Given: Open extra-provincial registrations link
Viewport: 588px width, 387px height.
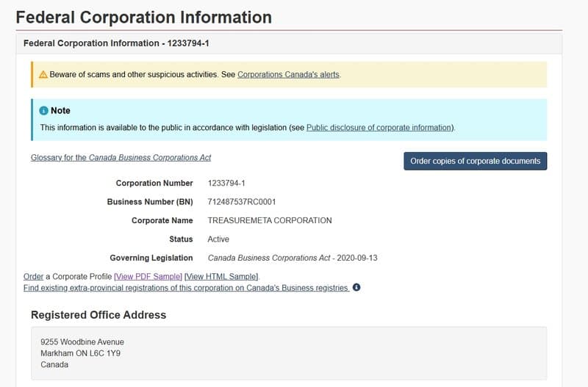Looking at the screenshot, I should (186, 288).
